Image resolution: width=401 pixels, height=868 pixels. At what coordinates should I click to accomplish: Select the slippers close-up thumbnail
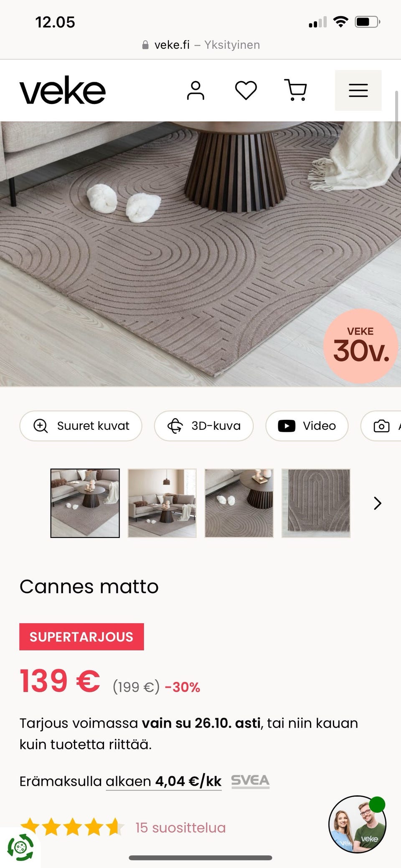click(x=239, y=503)
